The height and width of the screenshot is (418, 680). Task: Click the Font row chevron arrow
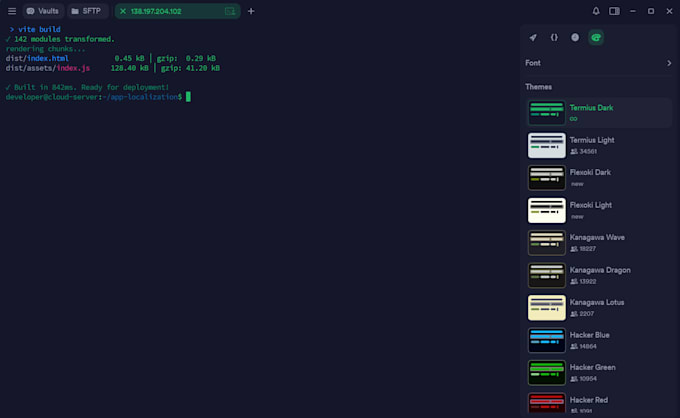(x=669, y=63)
